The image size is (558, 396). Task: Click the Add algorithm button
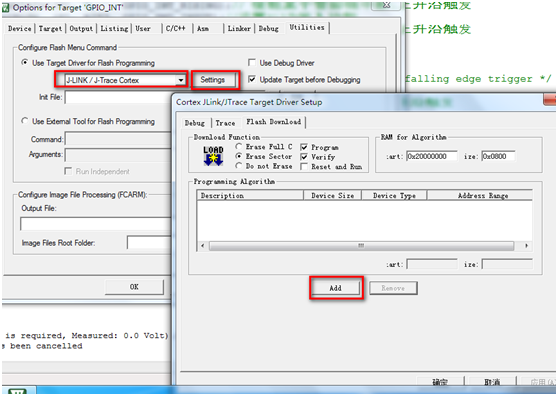pyautogui.click(x=336, y=288)
